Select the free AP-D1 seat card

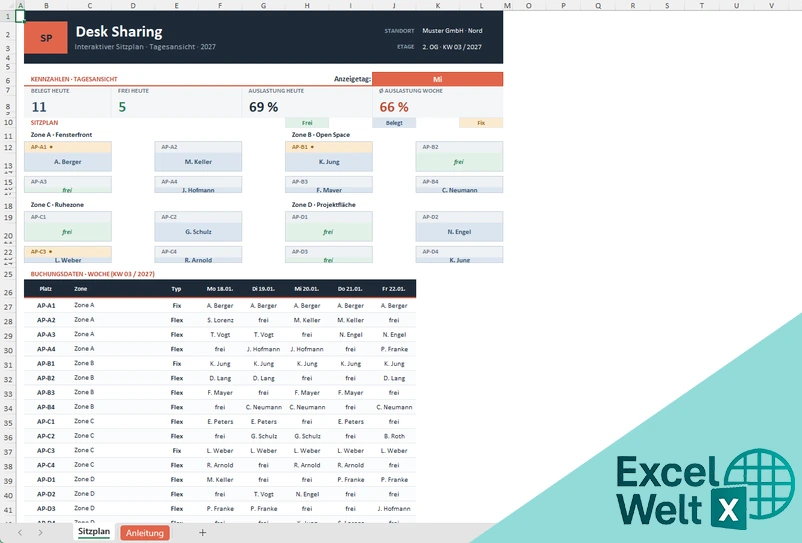click(329, 227)
